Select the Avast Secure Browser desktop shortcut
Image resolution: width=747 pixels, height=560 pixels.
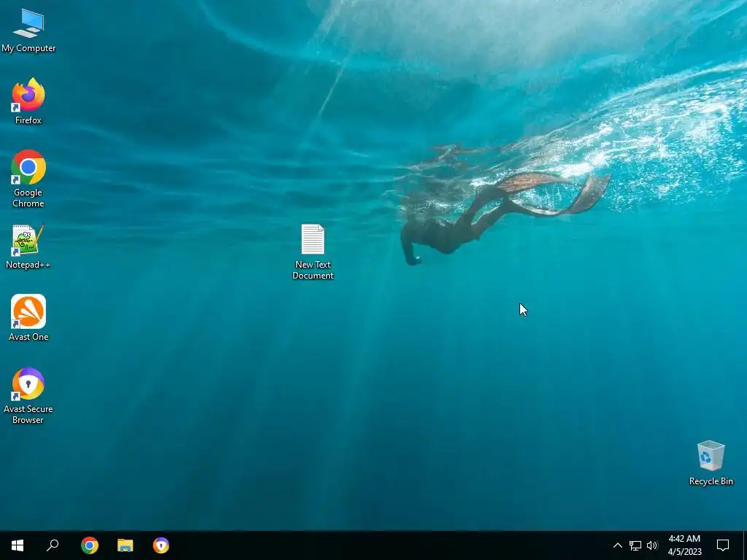pyautogui.click(x=28, y=395)
